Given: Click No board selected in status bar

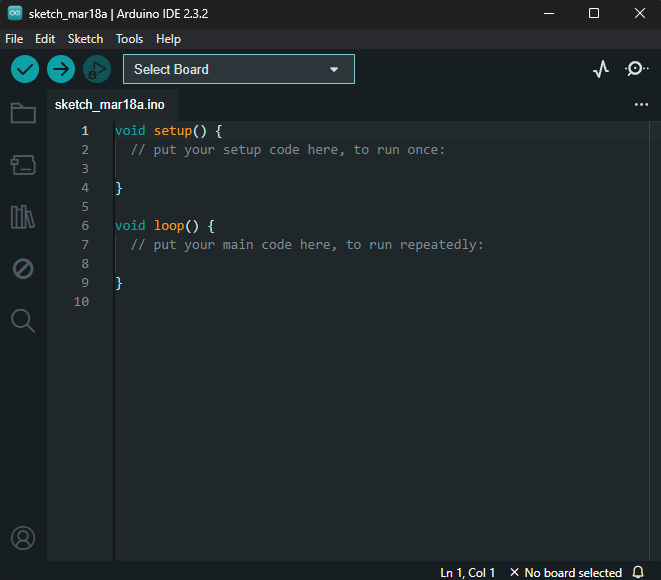Looking at the screenshot, I should tap(565, 572).
